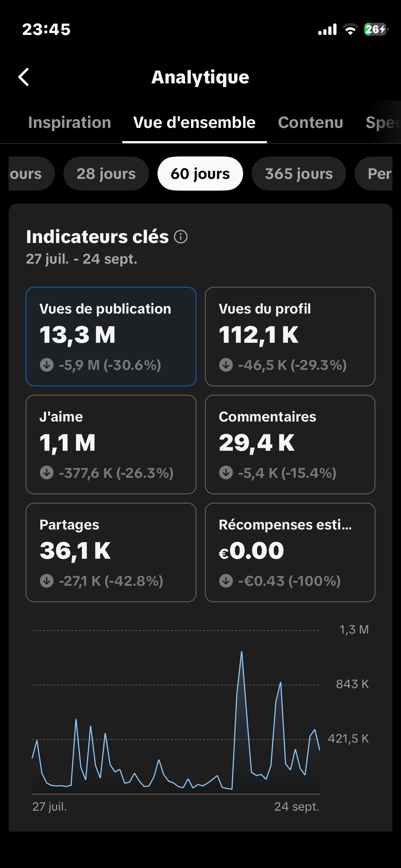Image resolution: width=401 pixels, height=868 pixels.
Task: Select the 60 jours period chip
Action: pos(200,174)
